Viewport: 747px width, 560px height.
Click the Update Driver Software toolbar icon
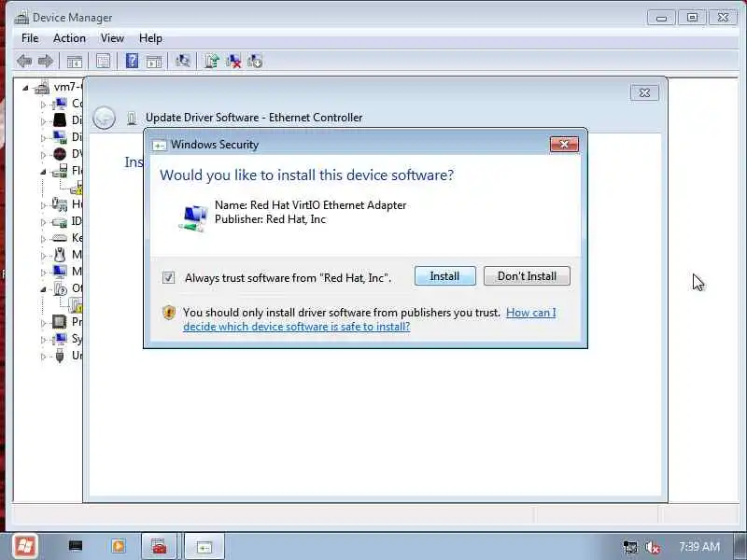[x=212, y=61]
